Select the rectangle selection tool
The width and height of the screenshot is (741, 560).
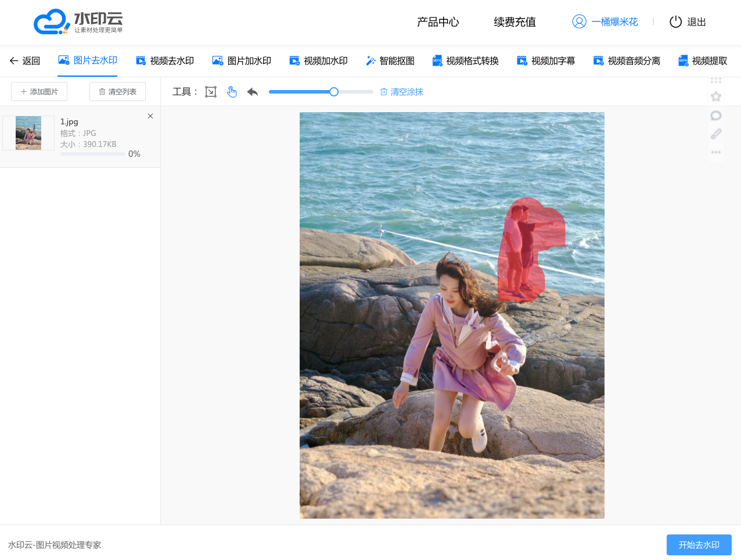click(211, 92)
